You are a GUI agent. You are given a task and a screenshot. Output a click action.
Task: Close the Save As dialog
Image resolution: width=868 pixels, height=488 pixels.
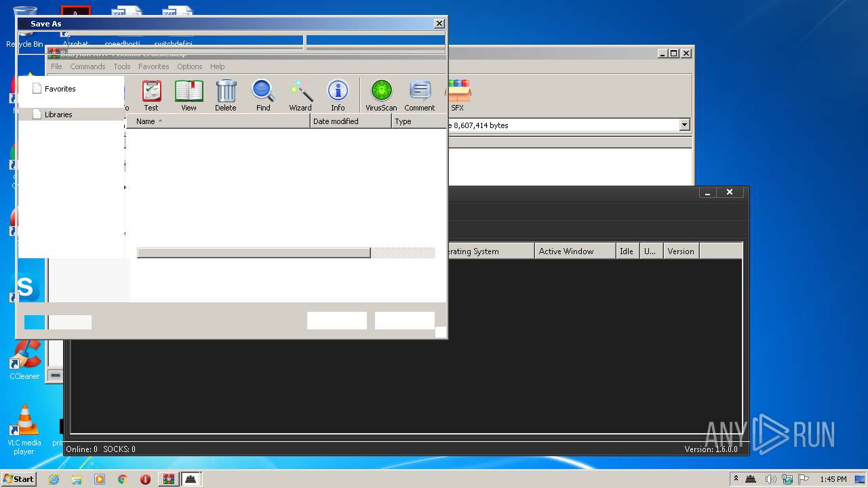tap(439, 24)
